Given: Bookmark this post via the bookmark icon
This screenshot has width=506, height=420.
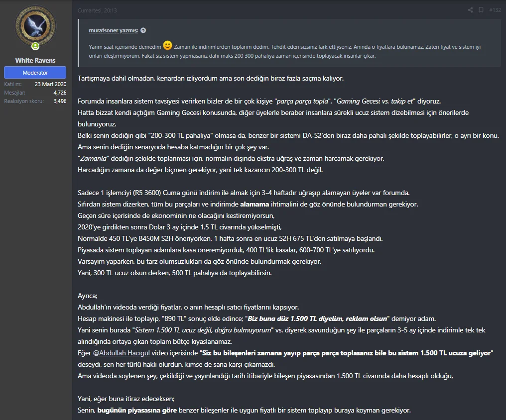Looking at the screenshot, I should coord(481,9).
